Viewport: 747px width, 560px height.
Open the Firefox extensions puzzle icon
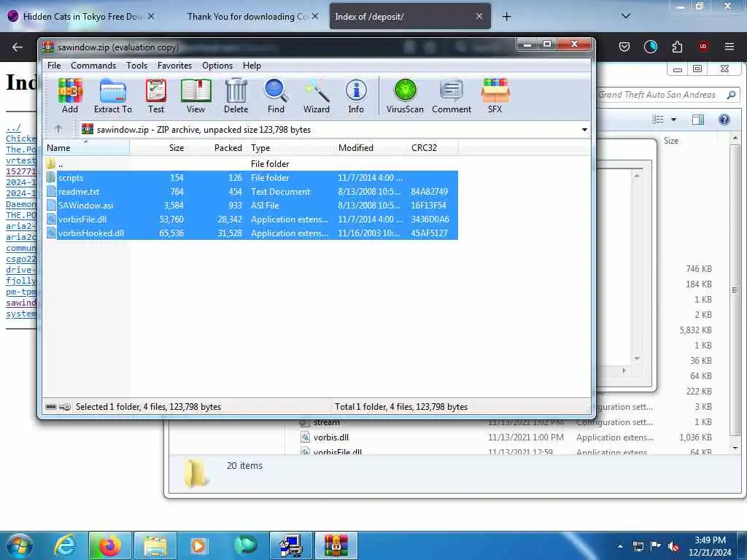tap(677, 47)
